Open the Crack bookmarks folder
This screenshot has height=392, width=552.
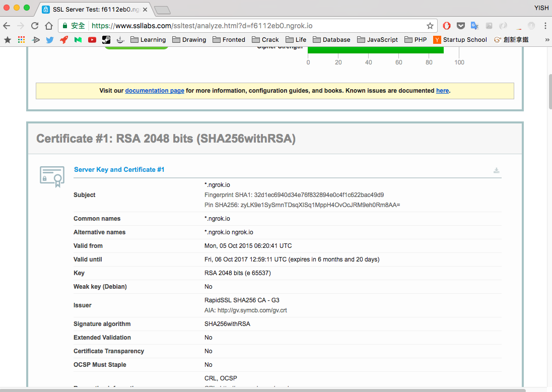[x=265, y=40]
